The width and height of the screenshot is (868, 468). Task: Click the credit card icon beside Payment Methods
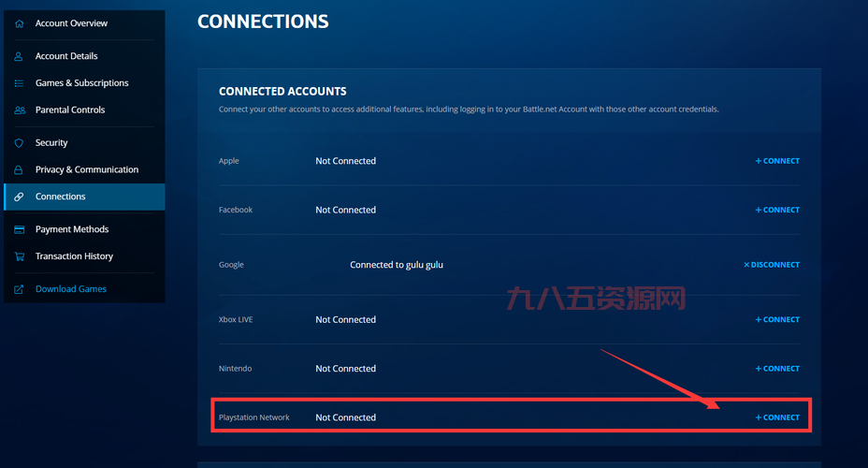coord(19,229)
